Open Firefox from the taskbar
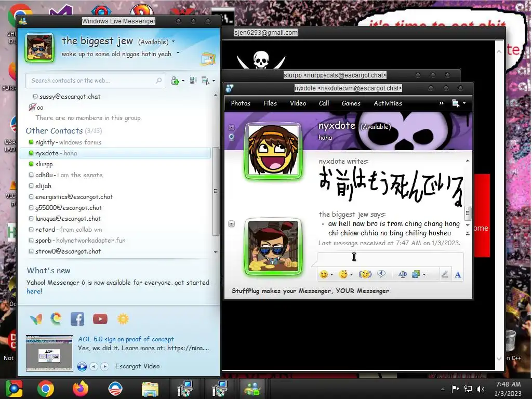Screen dimensions: 532x399 (81, 389)
